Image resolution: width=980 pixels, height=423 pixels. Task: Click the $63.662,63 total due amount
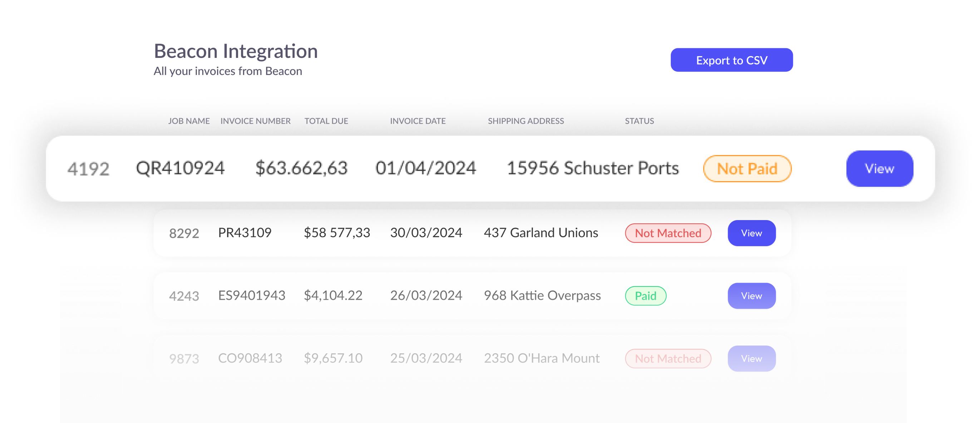[x=301, y=168]
